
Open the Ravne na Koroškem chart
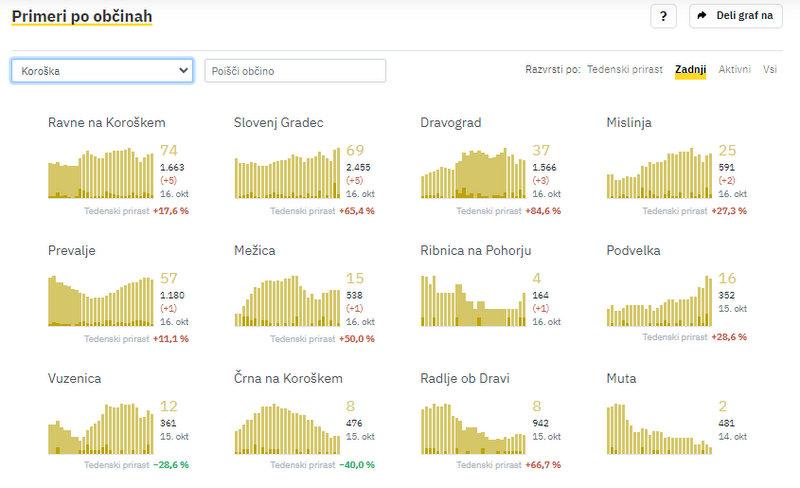100,174
